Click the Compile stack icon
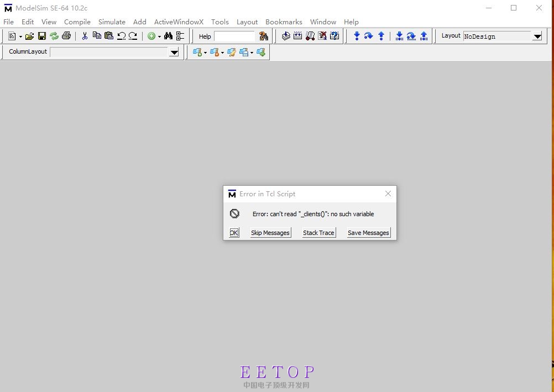 [286, 36]
